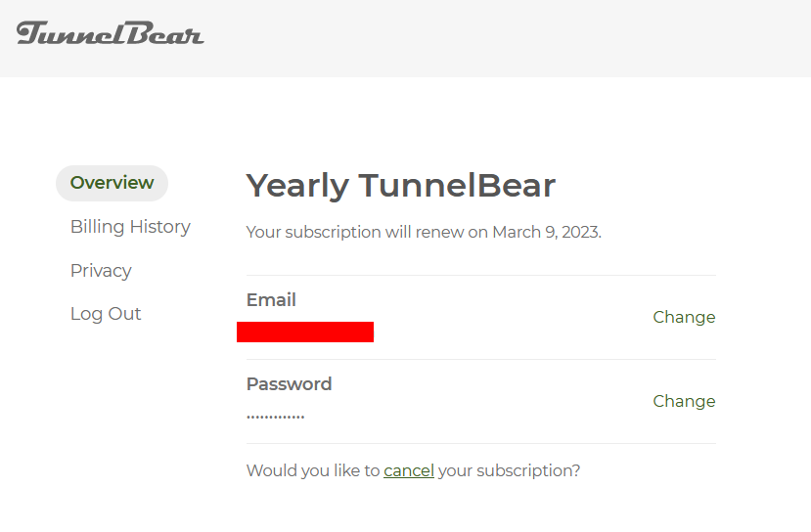The image size is (811, 532).
Task: Change the account password
Action: [684, 401]
